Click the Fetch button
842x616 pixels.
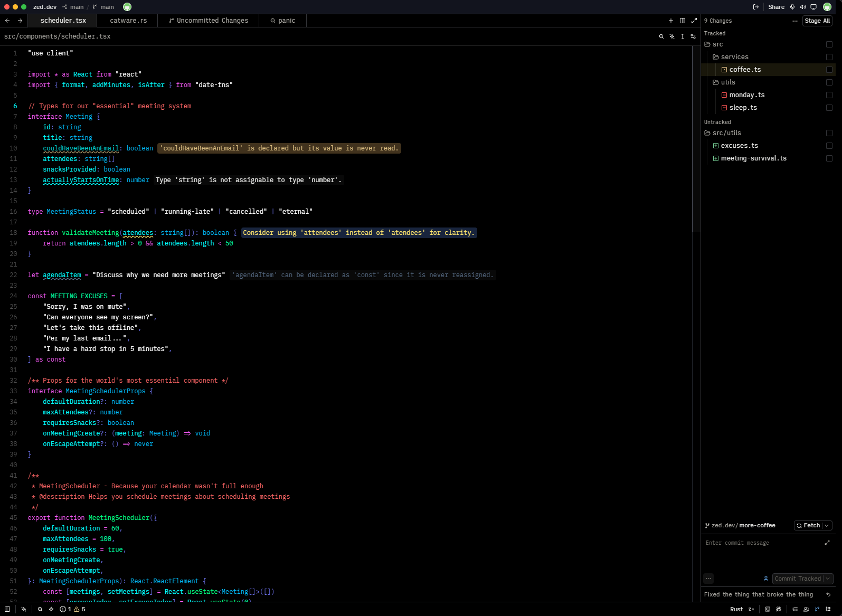pyautogui.click(x=808, y=526)
